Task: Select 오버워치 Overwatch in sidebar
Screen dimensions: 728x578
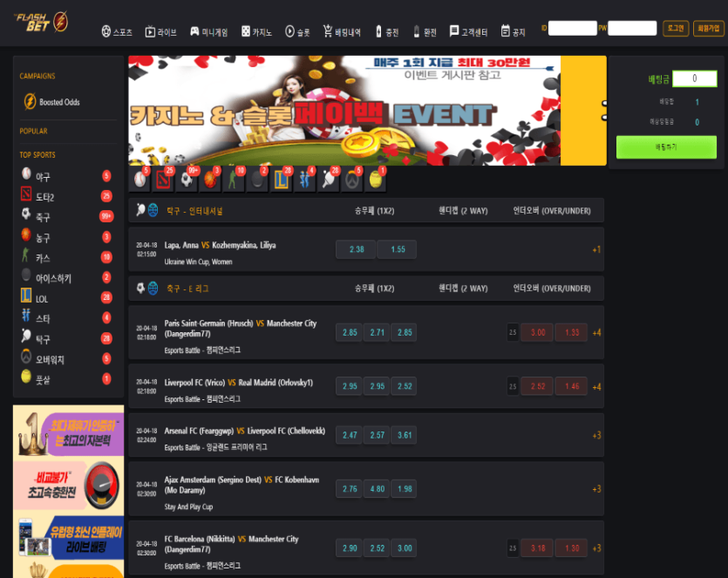Action: pos(67,359)
